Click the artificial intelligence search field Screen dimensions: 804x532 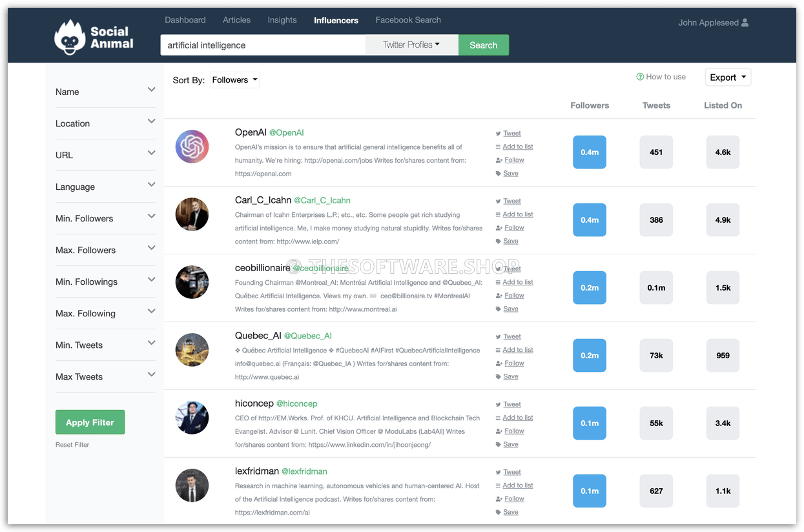pyautogui.click(x=262, y=45)
